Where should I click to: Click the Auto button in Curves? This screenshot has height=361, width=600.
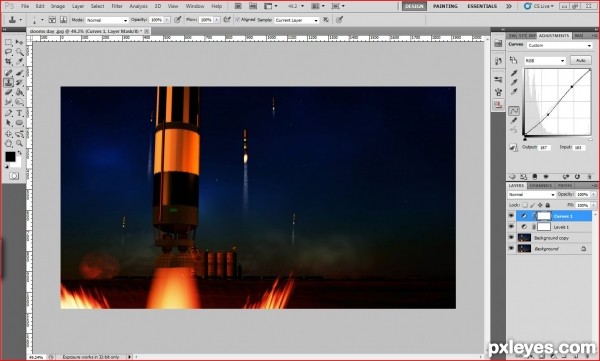tap(580, 60)
